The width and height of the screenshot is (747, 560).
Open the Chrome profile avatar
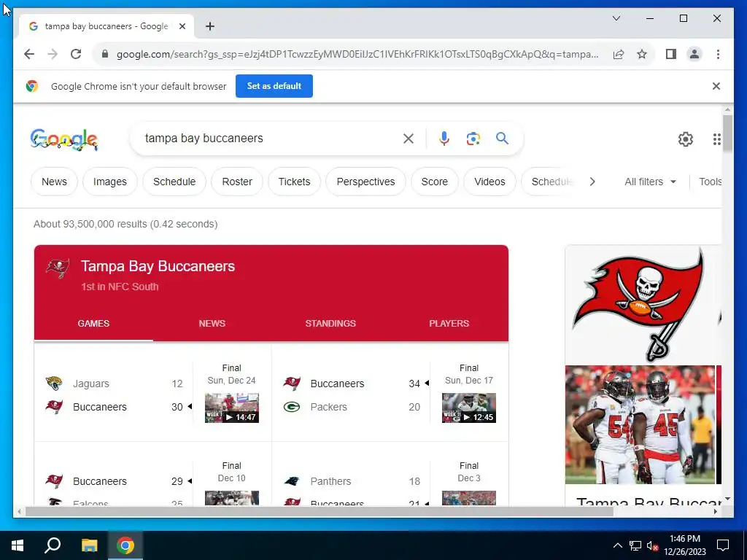coord(694,54)
